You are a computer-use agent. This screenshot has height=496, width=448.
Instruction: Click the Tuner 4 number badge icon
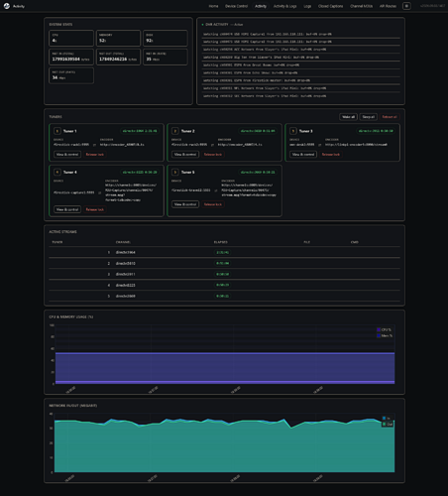pos(57,172)
